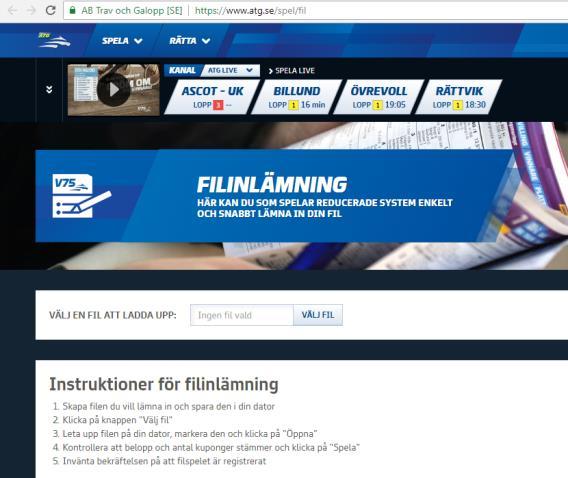Viewport: 568px width, 478px height.
Task: Click the yellow lopp 1 badge for Övrevoll
Action: pyautogui.click(x=378, y=105)
